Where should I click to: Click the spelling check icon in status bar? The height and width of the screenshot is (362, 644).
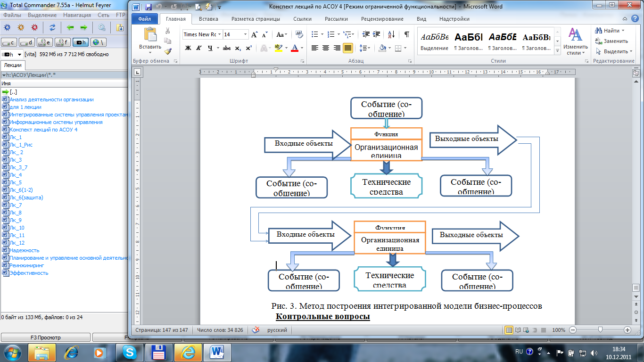coord(256,330)
